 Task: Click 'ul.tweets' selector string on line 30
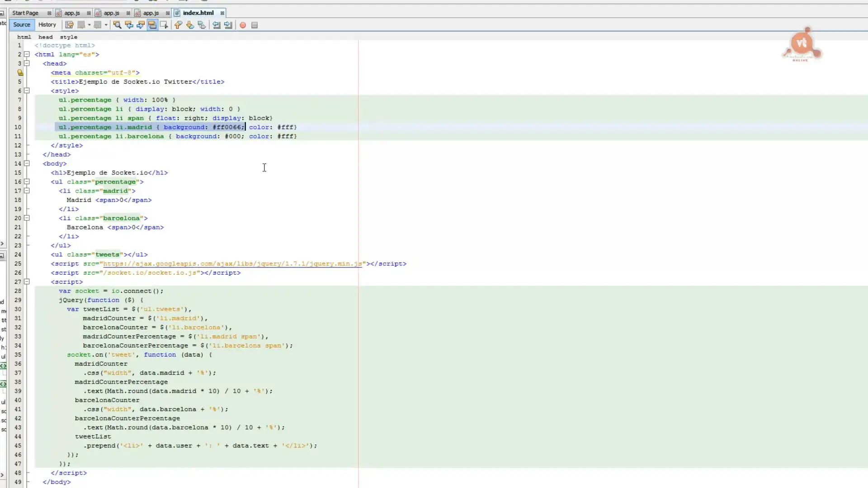(x=161, y=310)
